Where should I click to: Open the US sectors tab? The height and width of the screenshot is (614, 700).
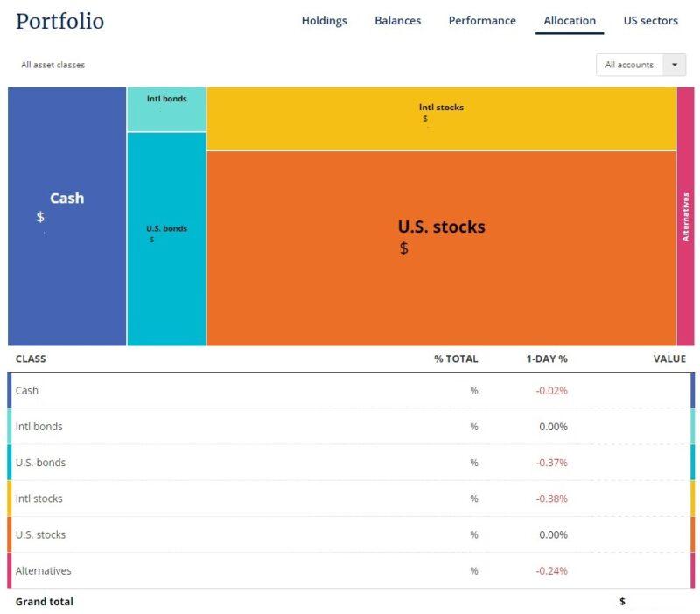pyautogui.click(x=650, y=21)
